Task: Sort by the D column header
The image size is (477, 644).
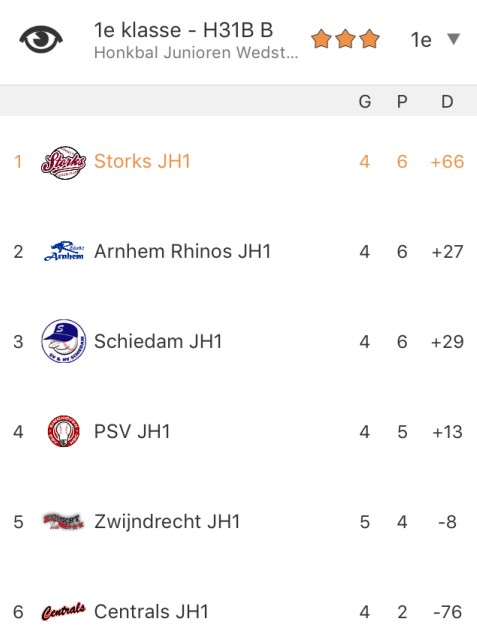Action: coord(447,101)
